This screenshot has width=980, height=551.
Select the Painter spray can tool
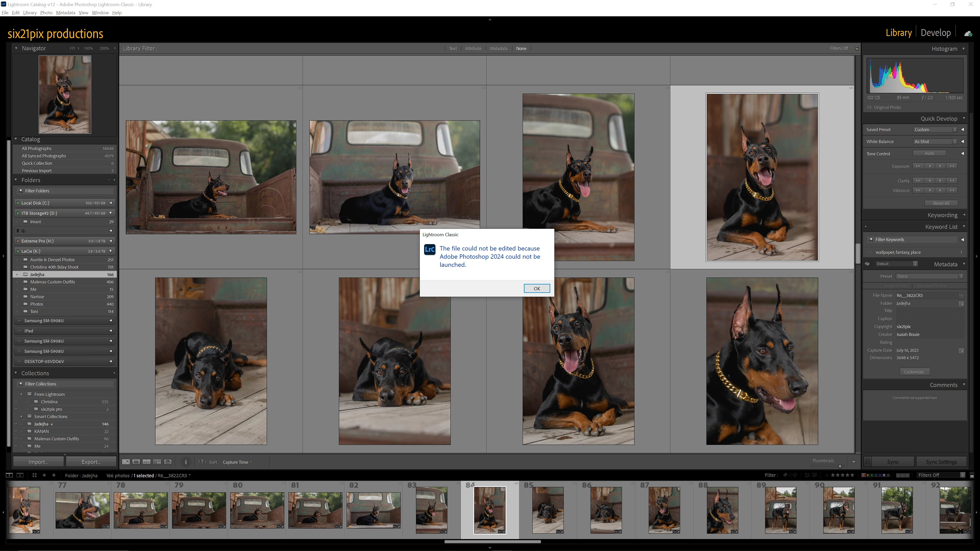click(x=186, y=462)
